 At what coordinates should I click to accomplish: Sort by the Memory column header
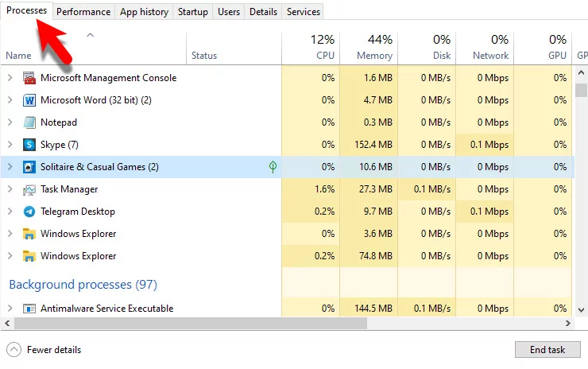369,48
